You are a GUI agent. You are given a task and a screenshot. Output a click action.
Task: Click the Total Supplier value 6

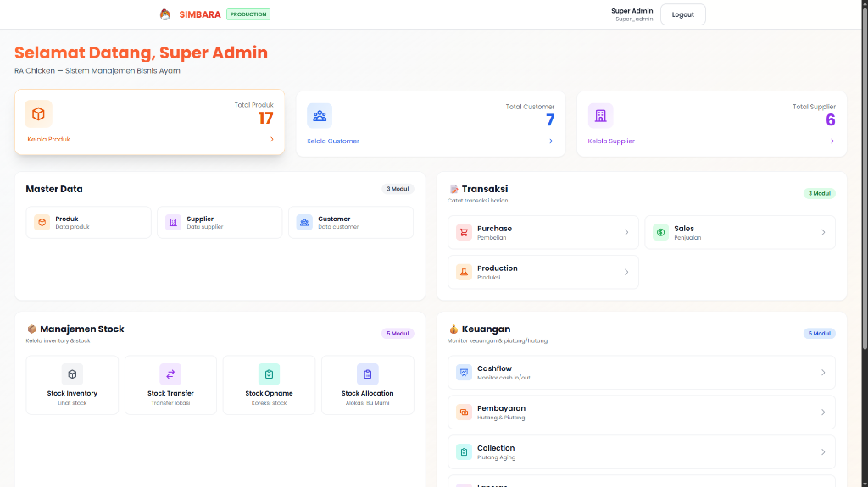(831, 120)
